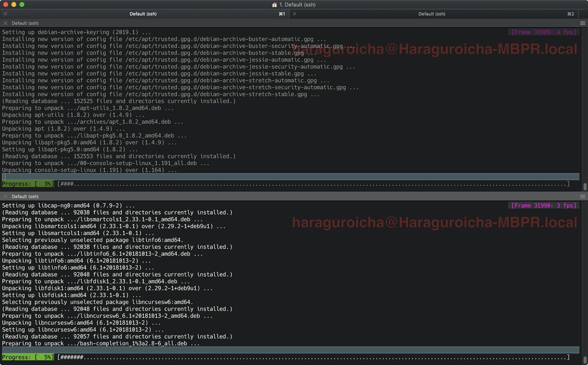The height and width of the screenshot is (365, 588).
Task: Click the 3% apt progress bar
Action: 313,184
